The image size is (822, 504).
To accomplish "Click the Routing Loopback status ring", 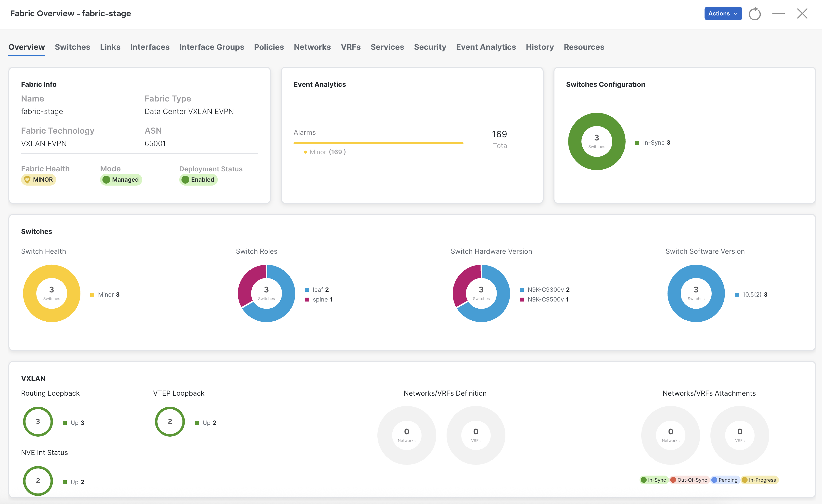I will click(x=38, y=421).
